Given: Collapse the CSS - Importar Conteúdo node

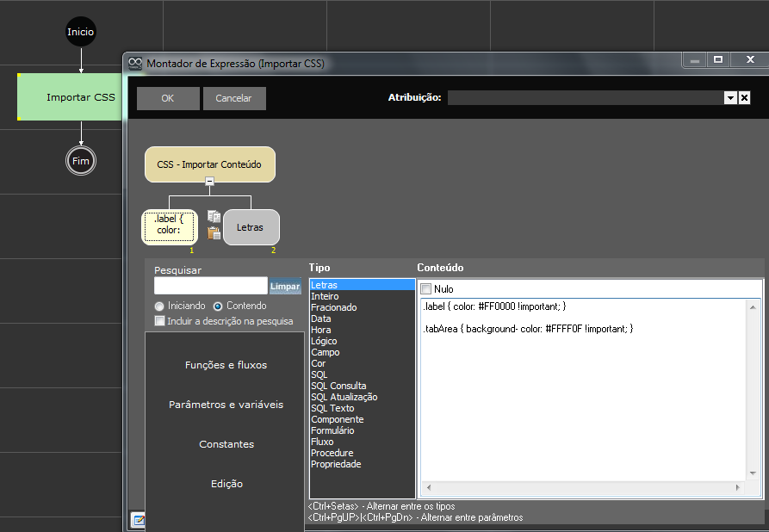Looking at the screenshot, I should pyautogui.click(x=209, y=182).
